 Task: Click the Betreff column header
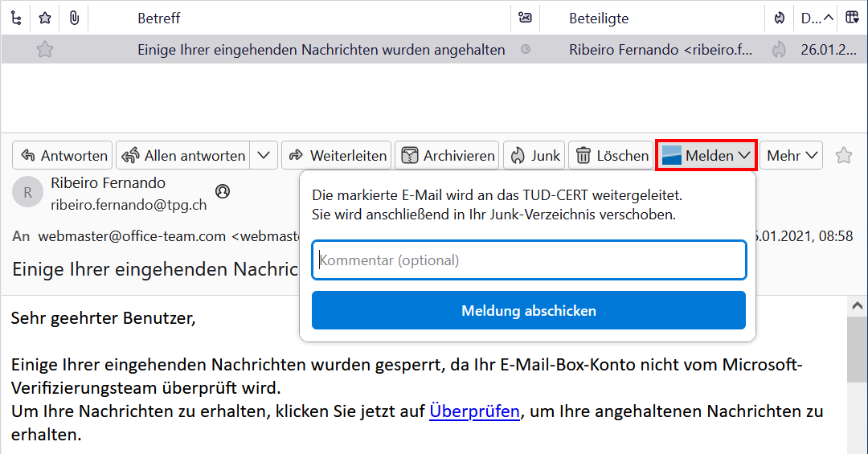pos(159,18)
